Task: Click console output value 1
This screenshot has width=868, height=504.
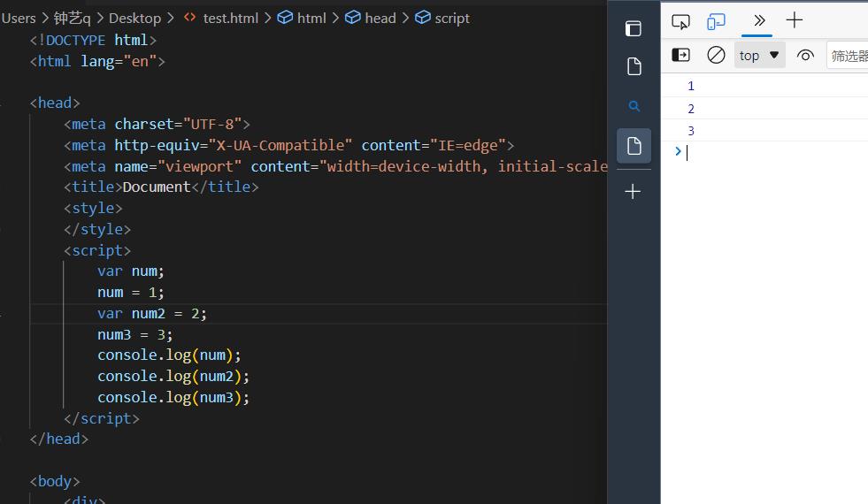Action: point(691,86)
